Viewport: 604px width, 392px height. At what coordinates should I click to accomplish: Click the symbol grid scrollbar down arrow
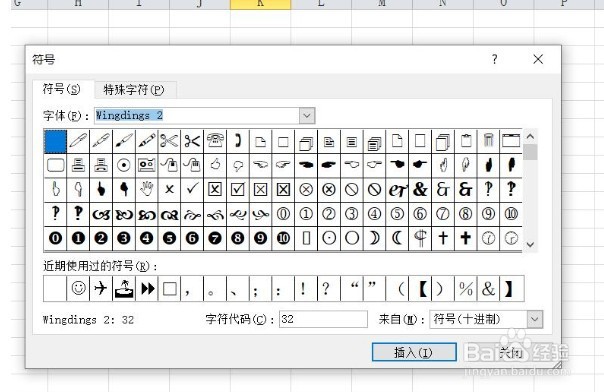pyautogui.click(x=530, y=245)
